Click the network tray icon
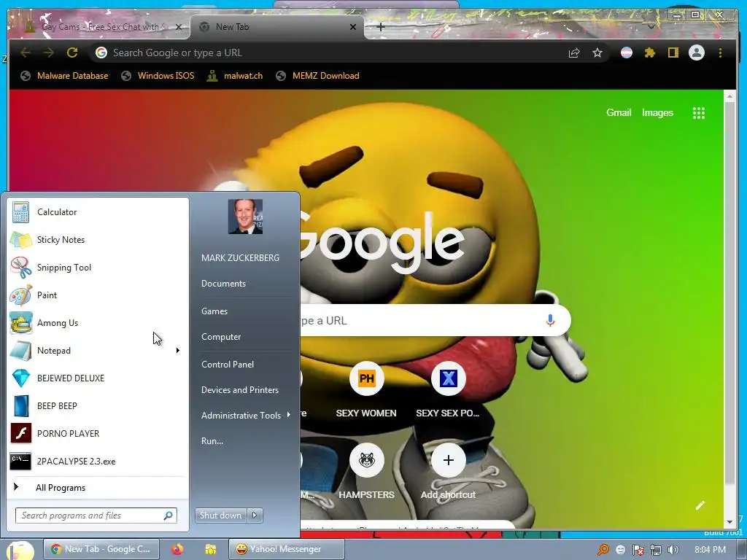Image resolution: width=747 pixels, height=560 pixels. pos(656,550)
